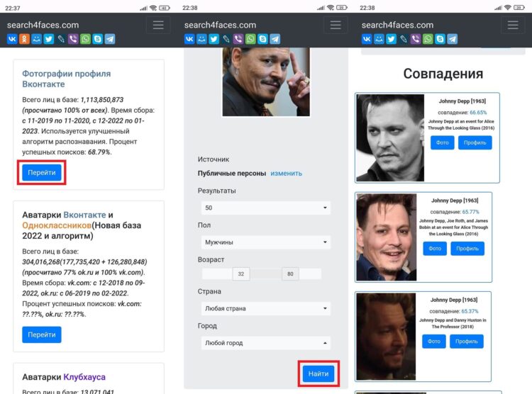The width and height of the screenshot is (532, 394).
Task: Click the age slider maximum handle 80
Action: point(290,274)
